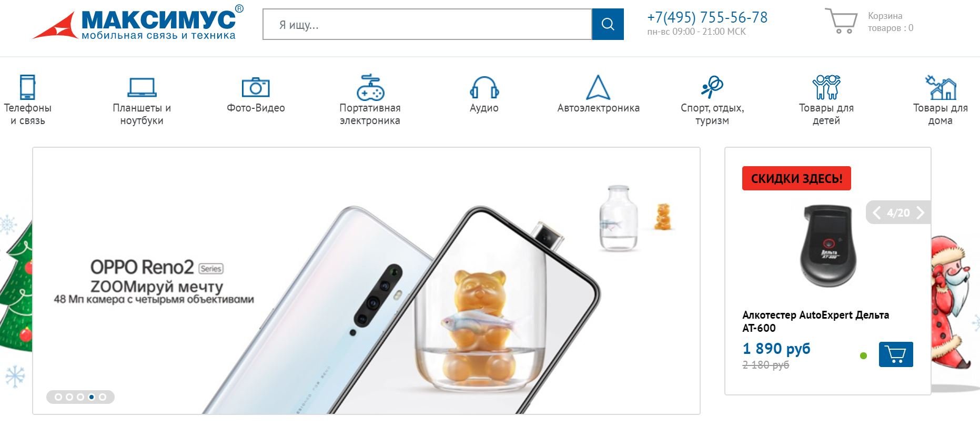This screenshot has width=980, height=427.
Task: Select the fifth banner slide dot
Action: tap(103, 397)
